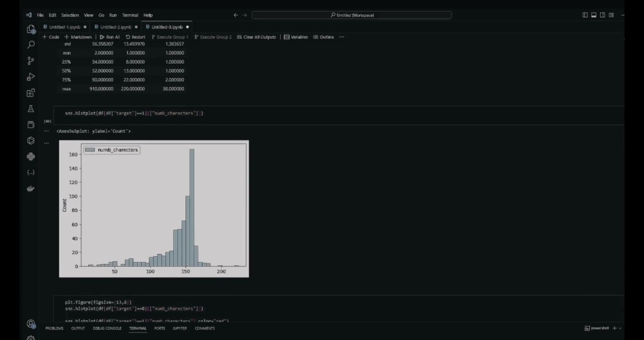
Task: Open output ellipsis next to AxesSubplot text
Action: [x=46, y=131]
